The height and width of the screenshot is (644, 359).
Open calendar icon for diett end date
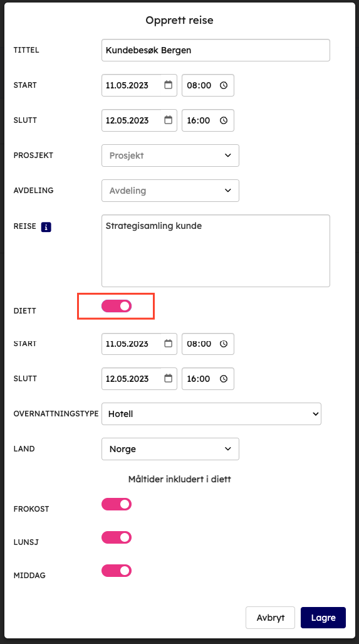[168, 378]
